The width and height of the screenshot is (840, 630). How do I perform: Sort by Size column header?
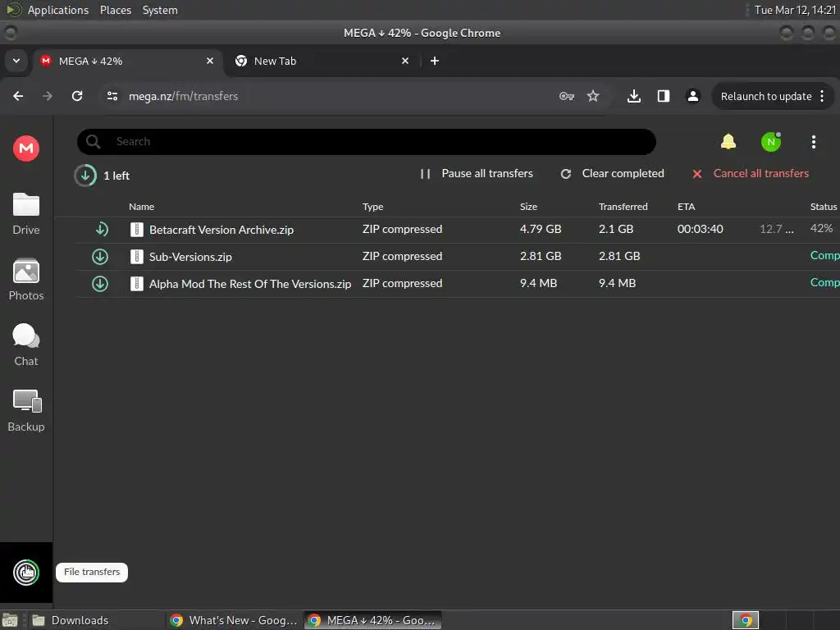click(x=528, y=207)
